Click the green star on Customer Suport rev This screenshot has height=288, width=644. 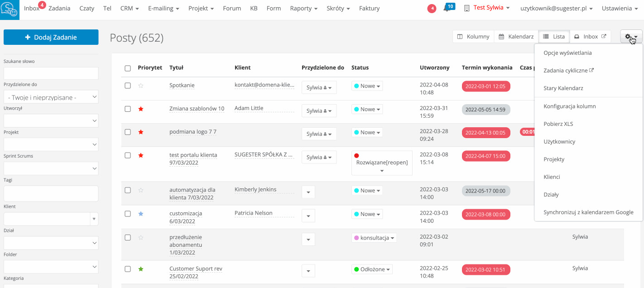point(141,269)
